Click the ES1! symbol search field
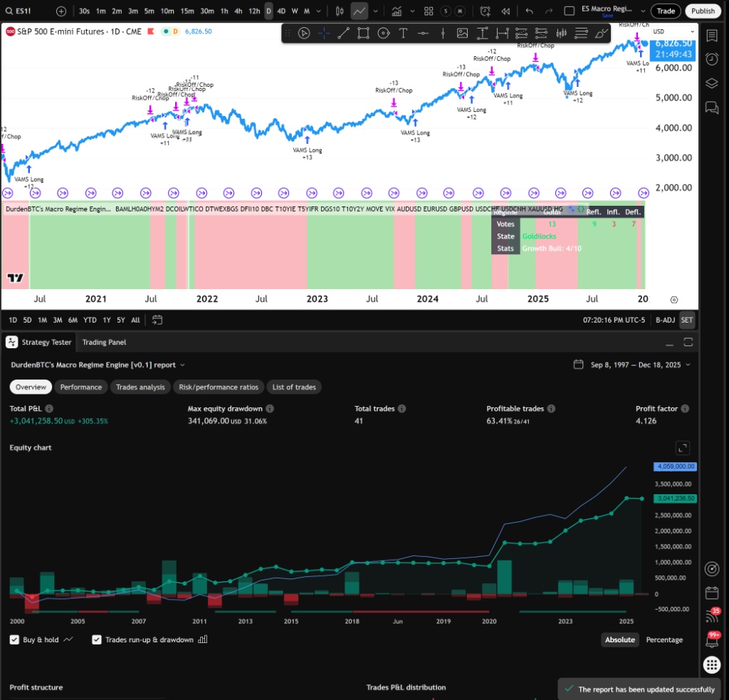 point(25,11)
